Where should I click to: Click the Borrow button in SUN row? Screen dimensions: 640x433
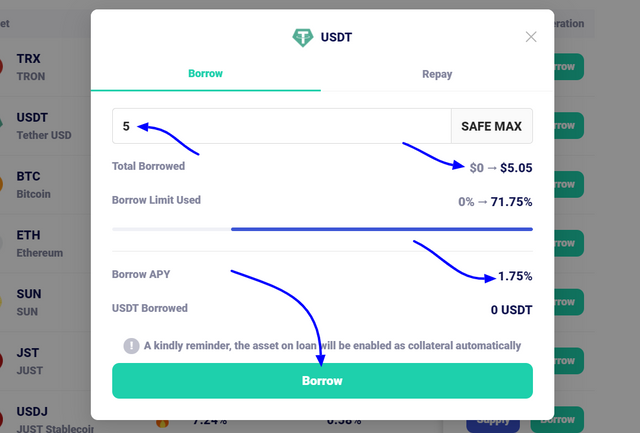pyautogui.click(x=569, y=302)
